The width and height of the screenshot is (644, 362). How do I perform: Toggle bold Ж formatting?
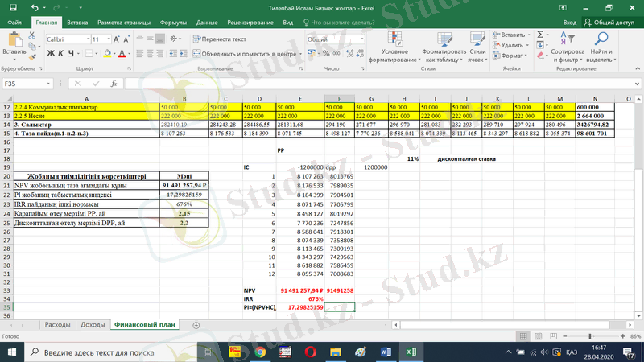50,54
